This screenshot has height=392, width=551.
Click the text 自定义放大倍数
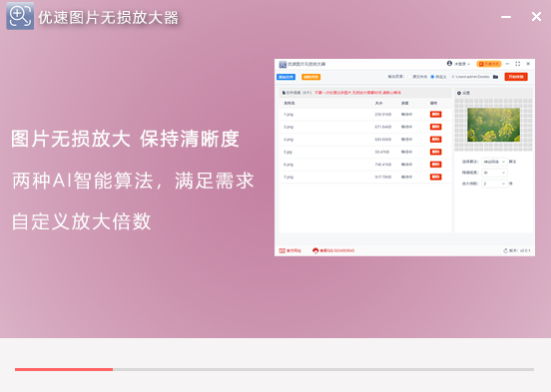81,221
